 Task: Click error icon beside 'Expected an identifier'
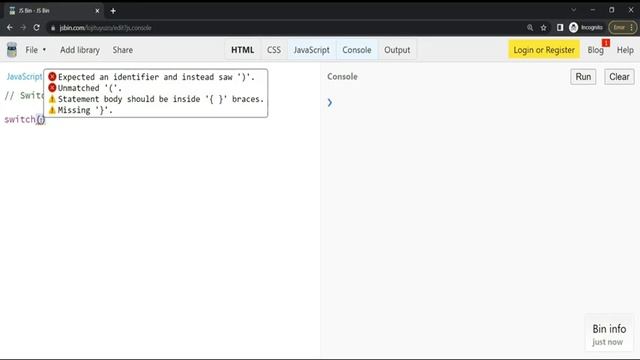(52, 76)
